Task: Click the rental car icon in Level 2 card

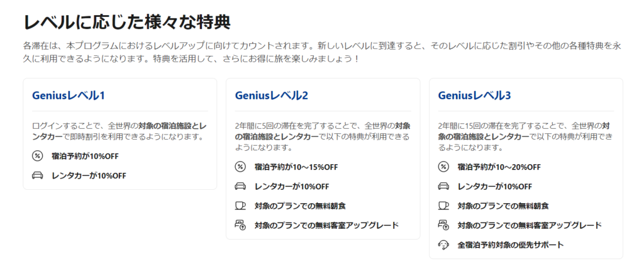Action: pyautogui.click(x=240, y=186)
